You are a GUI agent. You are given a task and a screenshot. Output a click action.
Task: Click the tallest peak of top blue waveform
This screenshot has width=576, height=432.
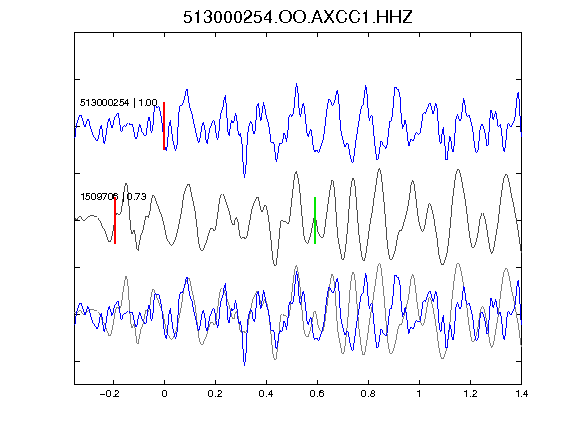coord(296,84)
